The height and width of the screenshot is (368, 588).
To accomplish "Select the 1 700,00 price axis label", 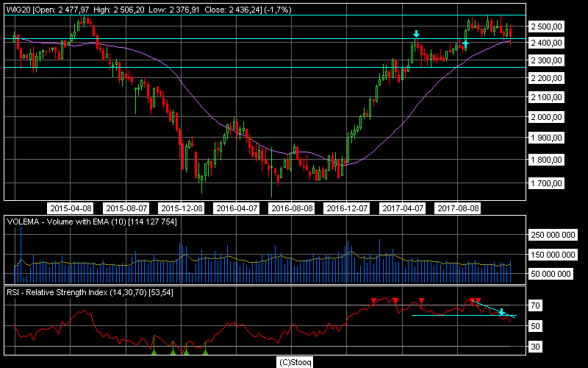I will [546, 183].
